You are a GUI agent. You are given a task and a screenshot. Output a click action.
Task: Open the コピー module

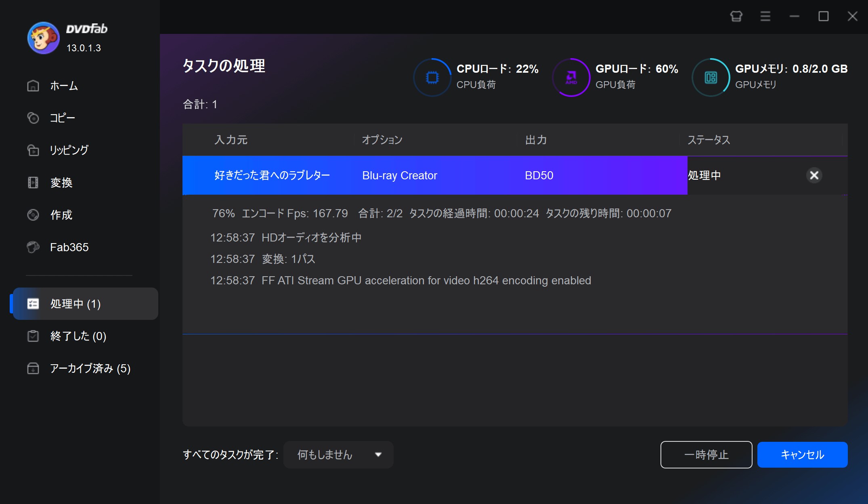(62, 118)
